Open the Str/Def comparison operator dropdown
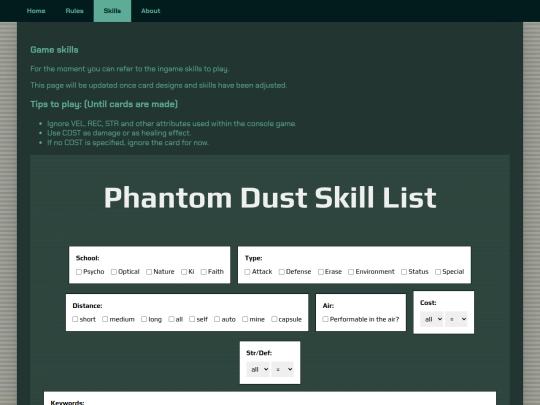540x405 pixels. (x=282, y=370)
